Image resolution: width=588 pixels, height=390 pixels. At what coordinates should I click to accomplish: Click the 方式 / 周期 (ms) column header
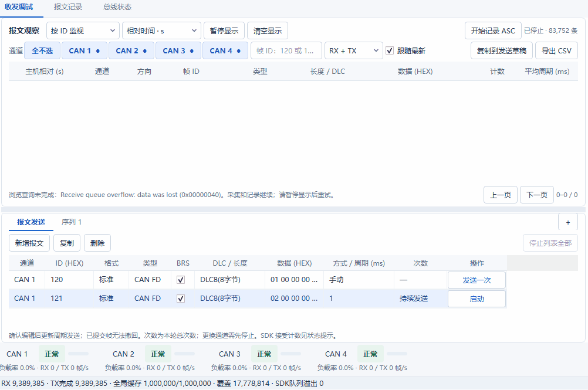coord(359,263)
